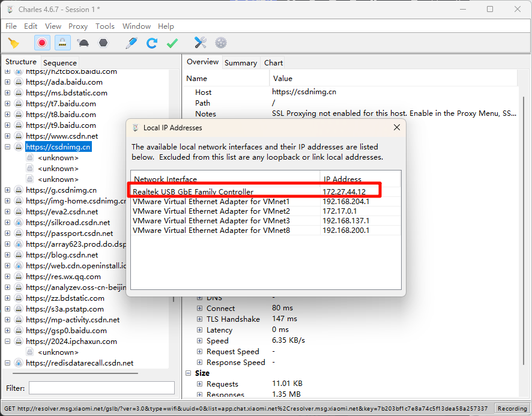Collapse the https://csdnimg.cn tree node
Image resolution: width=532 pixels, height=416 pixels.
click(8, 147)
